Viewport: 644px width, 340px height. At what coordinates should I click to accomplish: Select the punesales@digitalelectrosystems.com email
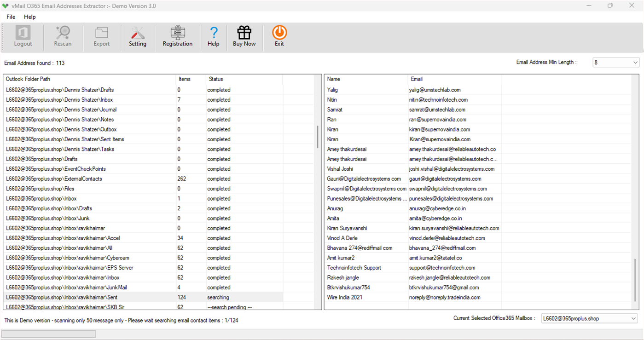(x=451, y=199)
